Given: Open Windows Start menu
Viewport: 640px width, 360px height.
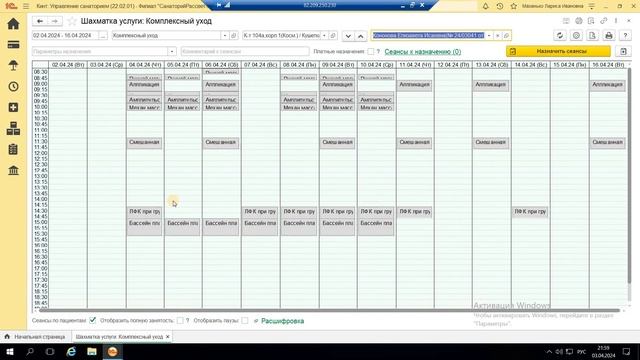Looking at the screenshot, I should click(x=10, y=351).
